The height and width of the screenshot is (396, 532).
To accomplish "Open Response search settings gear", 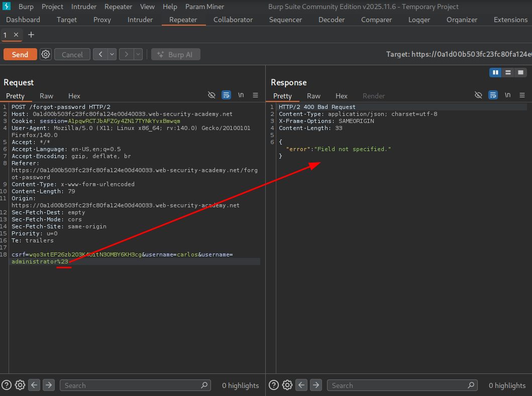I will pyautogui.click(x=287, y=385).
